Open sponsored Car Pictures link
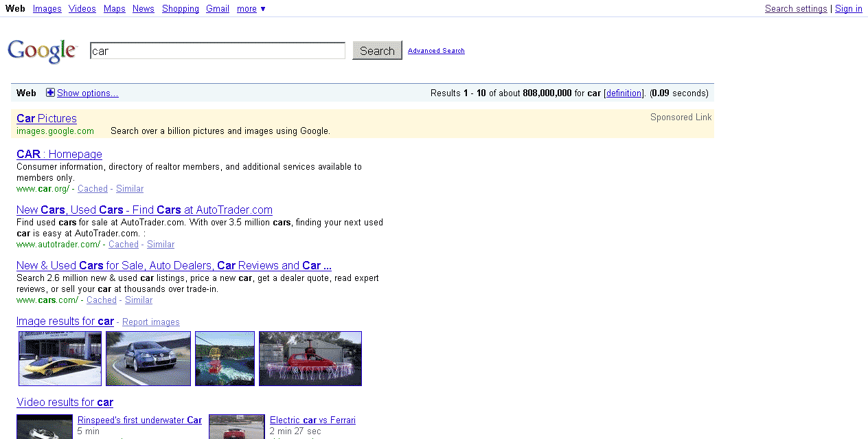This screenshot has width=868, height=439. [47, 119]
